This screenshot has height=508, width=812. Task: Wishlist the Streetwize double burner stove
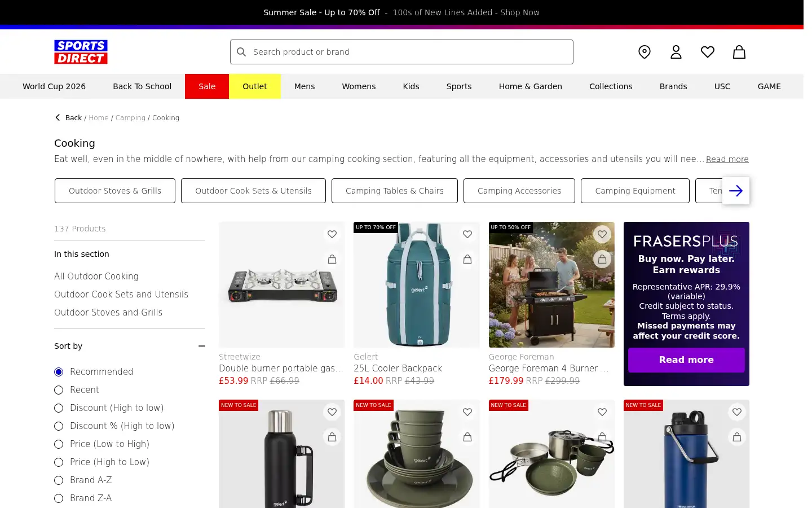[x=332, y=234]
